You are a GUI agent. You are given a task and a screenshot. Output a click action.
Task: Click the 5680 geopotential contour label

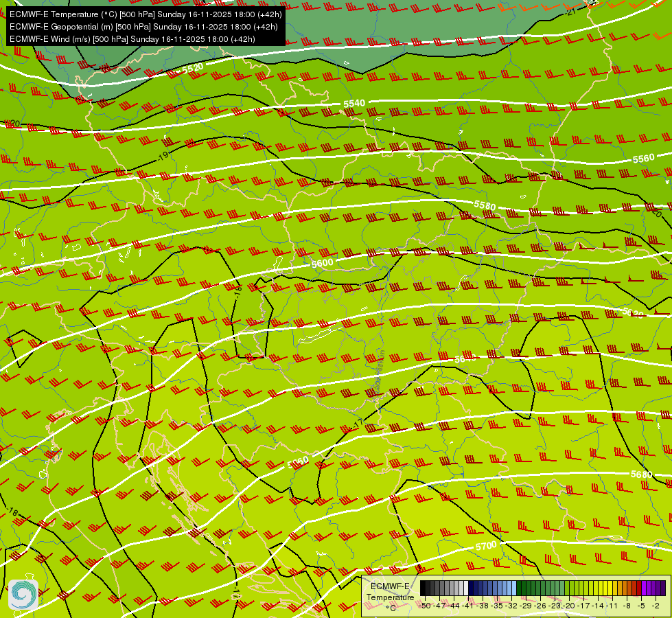click(642, 474)
